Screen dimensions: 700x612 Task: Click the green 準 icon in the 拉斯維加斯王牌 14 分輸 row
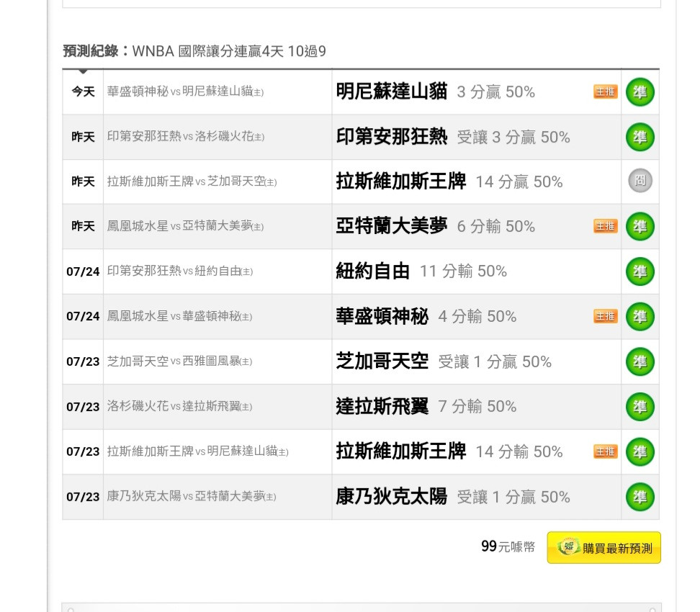(x=640, y=451)
